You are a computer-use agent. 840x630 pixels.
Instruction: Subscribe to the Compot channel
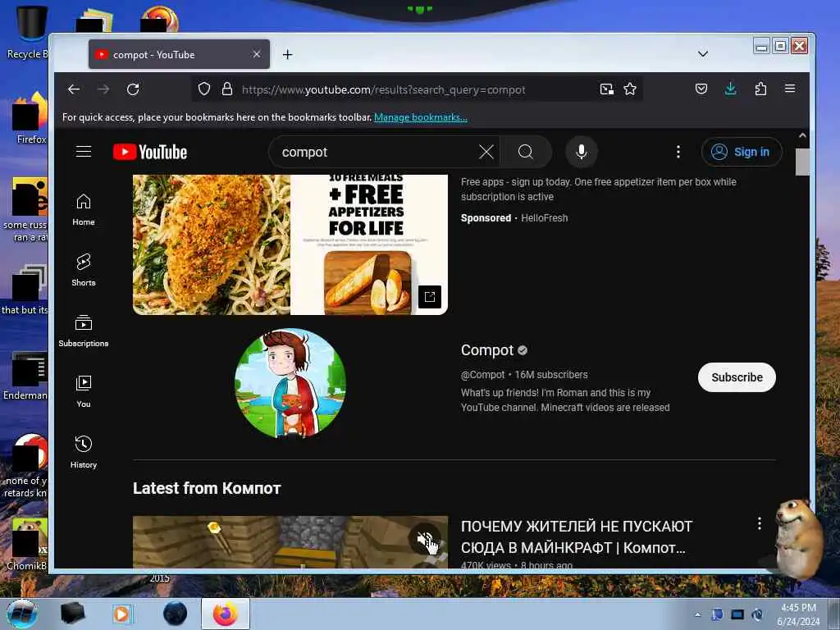point(737,377)
